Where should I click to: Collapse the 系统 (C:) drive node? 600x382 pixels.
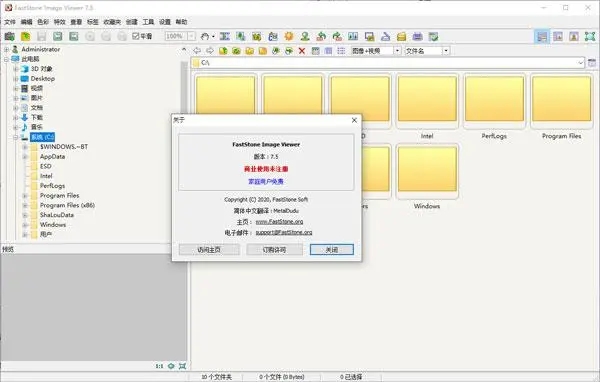pos(16,137)
